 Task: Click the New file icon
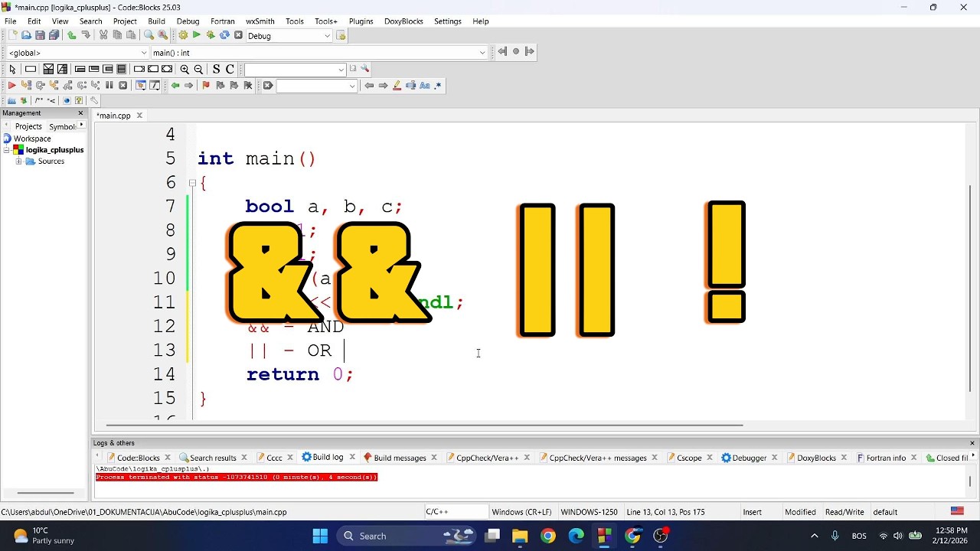click(12, 35)
